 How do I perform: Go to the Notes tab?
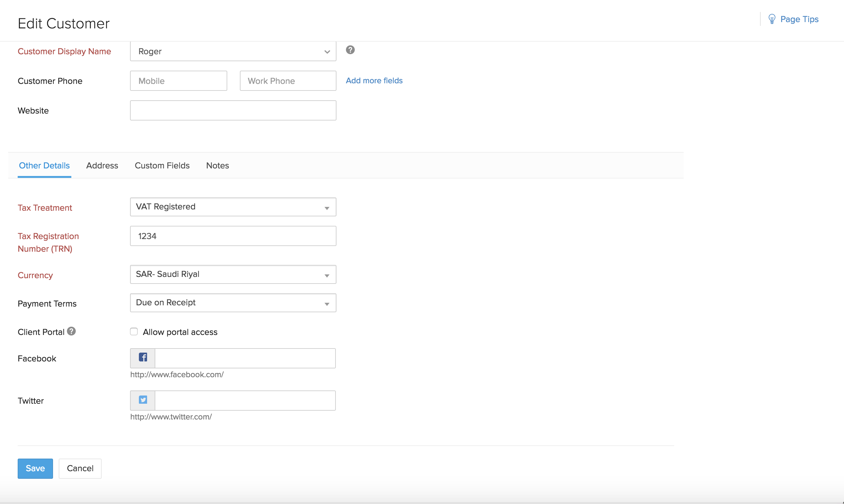pos(217,165)
